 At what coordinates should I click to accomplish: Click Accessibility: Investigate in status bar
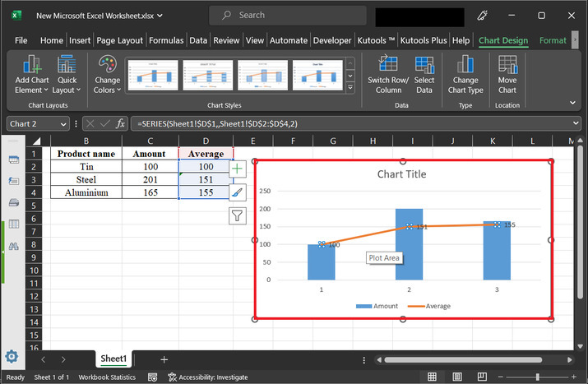[208, 377]
